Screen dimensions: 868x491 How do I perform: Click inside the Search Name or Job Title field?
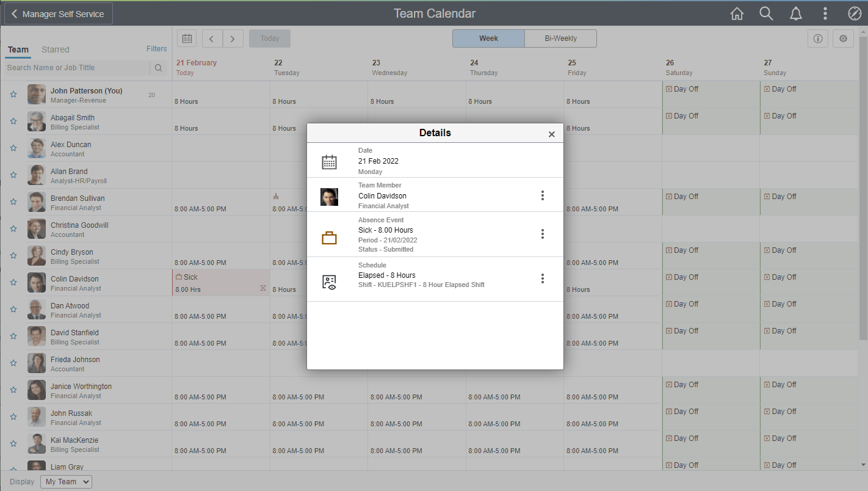76,67
